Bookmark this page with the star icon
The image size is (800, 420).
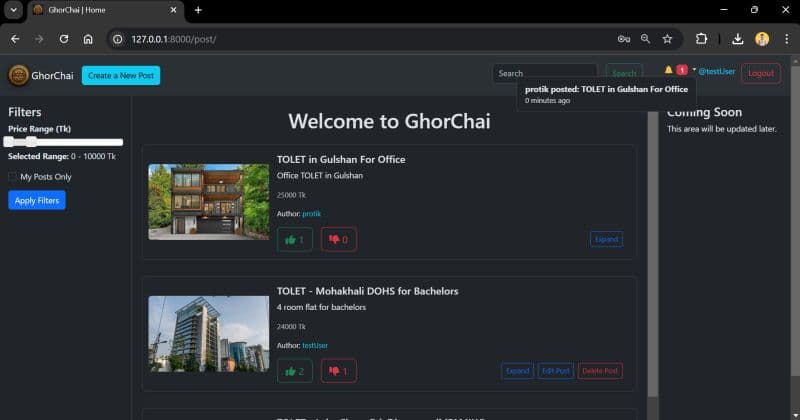coord(667,39)
